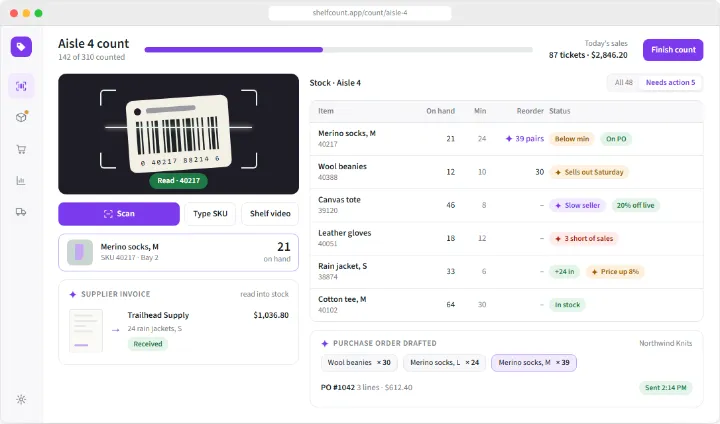This screenshot has width=720, height=424.
Task: Click the 142 of 310 counted text
Action: pos(91,57)
